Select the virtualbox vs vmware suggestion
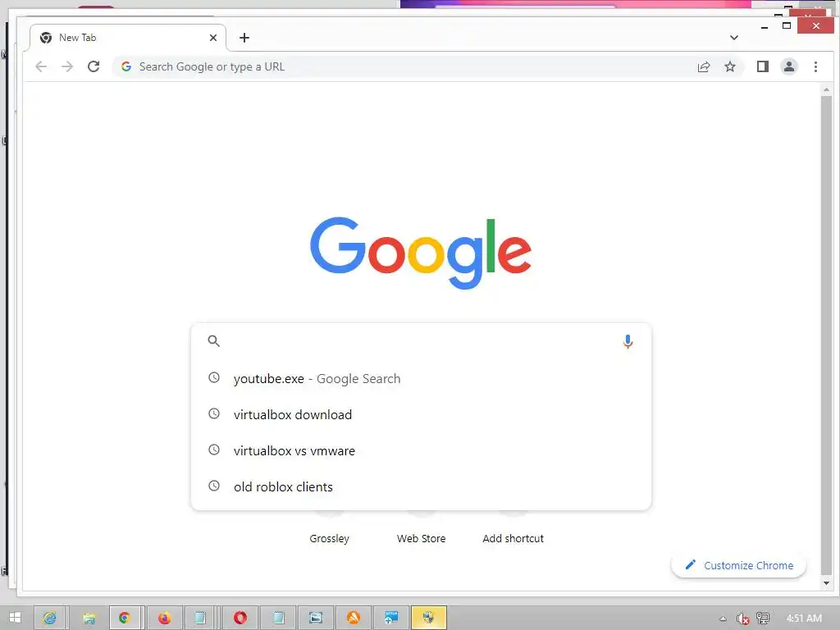 click(421, 450)
